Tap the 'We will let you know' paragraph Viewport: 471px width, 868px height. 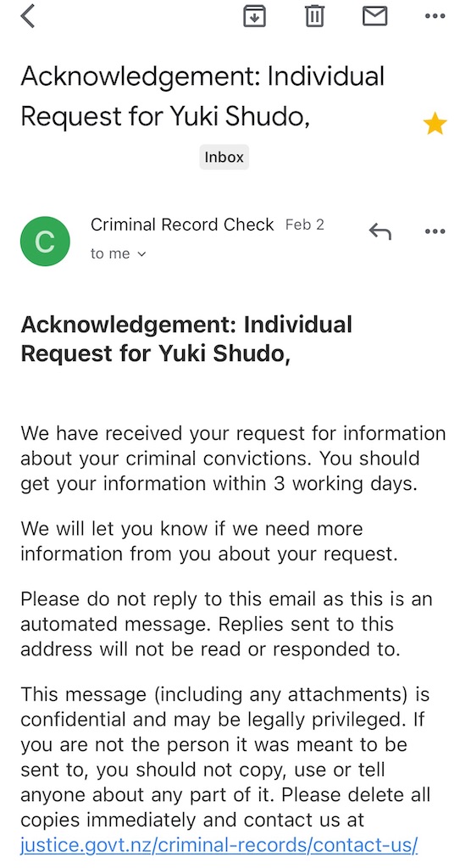[209, 541]
